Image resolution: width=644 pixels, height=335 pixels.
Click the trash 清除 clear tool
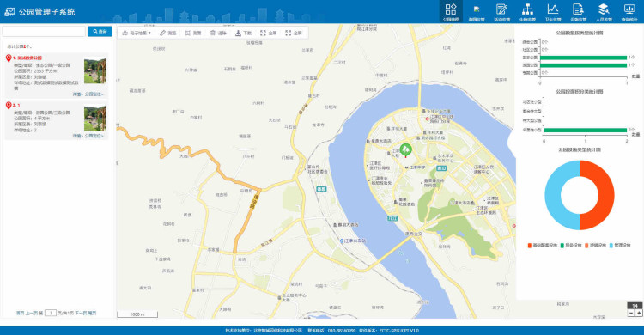(x=218, y=33)
